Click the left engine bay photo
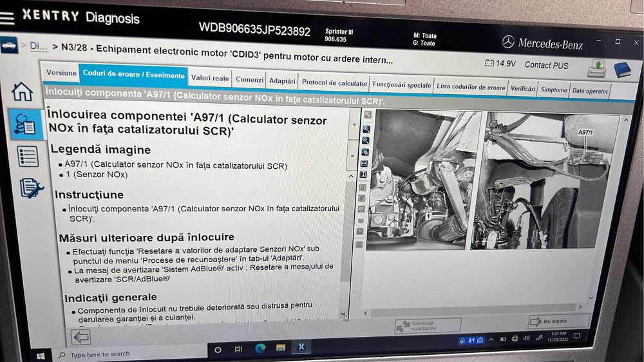The width and height of the screenshot is (644, 362). point(423,180)
